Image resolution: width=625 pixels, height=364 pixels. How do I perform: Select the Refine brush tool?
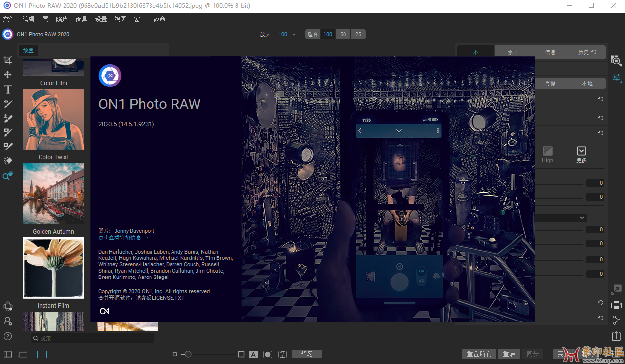[8, 132]
